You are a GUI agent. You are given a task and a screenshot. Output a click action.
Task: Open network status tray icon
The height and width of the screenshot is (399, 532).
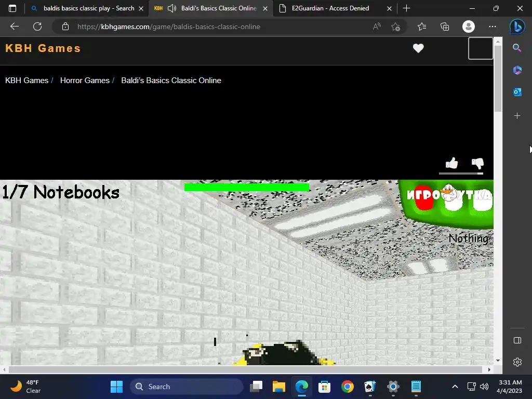471,387
